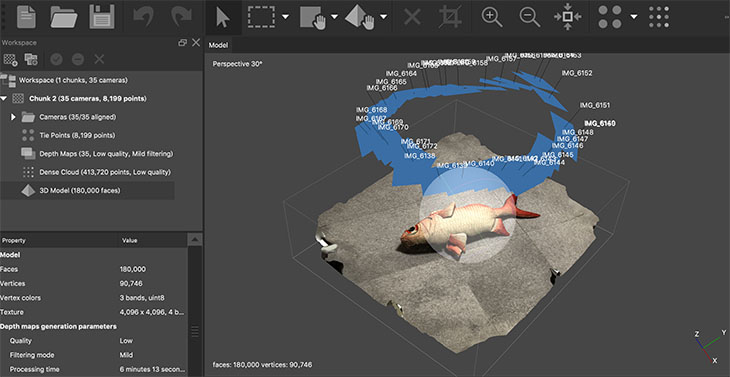The image size is (730, 377).
Task: Click the Reset View icon
Action: [568, 17]
